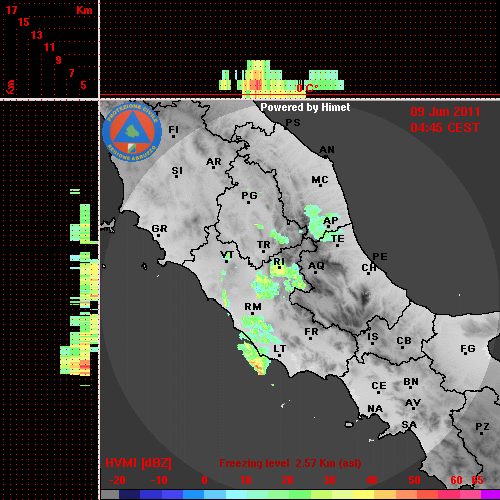
Task: Click the Powered by Himet text
Action: 305,107
